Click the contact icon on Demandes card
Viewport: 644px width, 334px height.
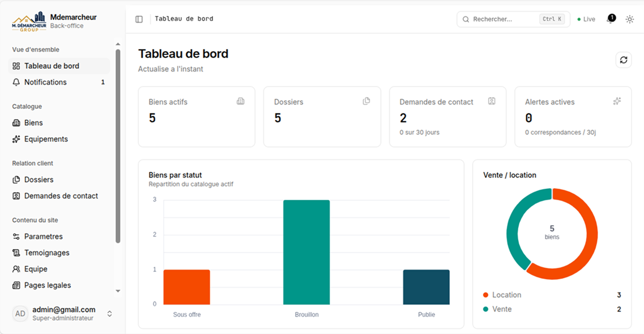point(492,101)
